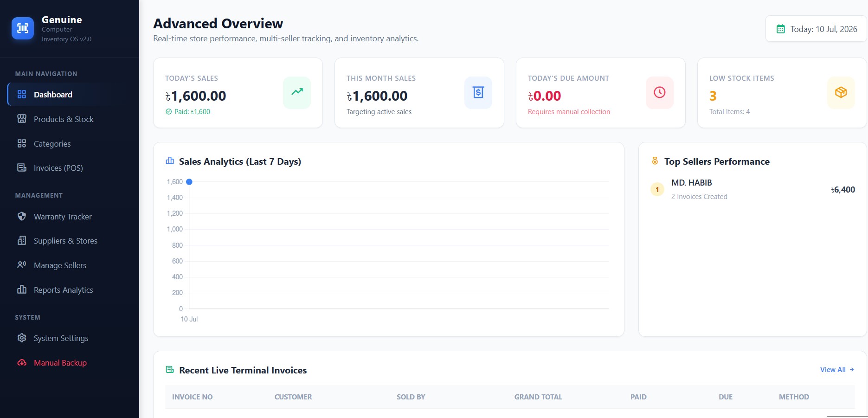Click the calendar icon beside Today's date
868x418 pixels.
(781, 29)
